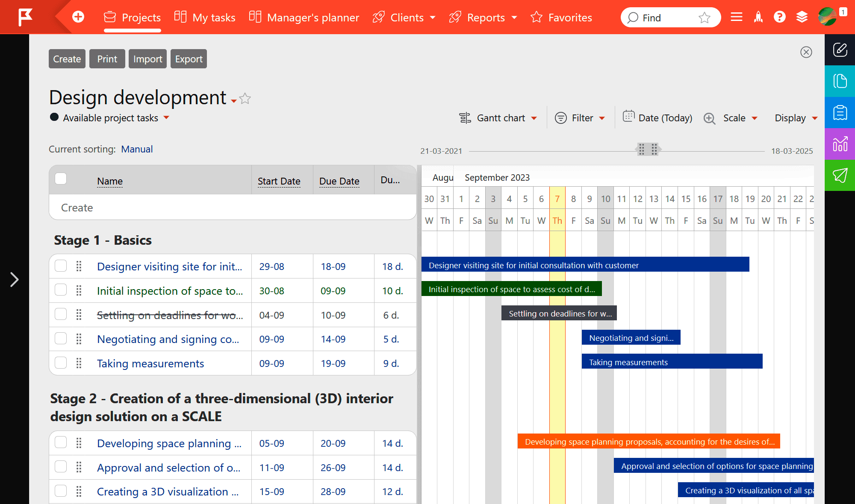Viewport: 855px width, 504px height.
Task: Change sorting by clicking the Manual link
Action: coord(137,149)
